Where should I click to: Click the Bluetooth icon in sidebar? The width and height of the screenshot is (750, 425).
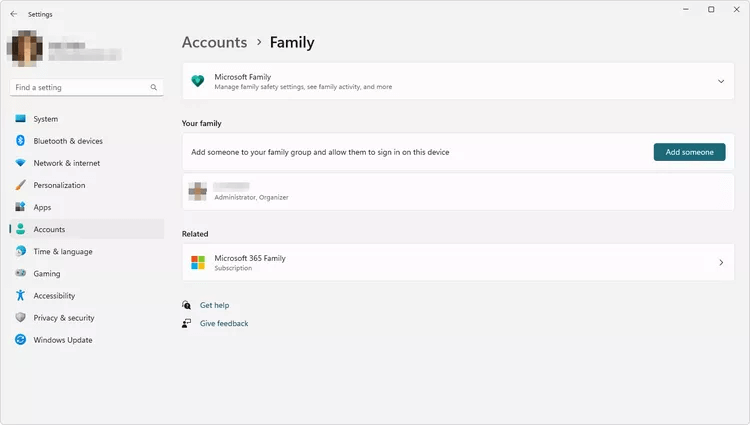[x=20, y=141]
